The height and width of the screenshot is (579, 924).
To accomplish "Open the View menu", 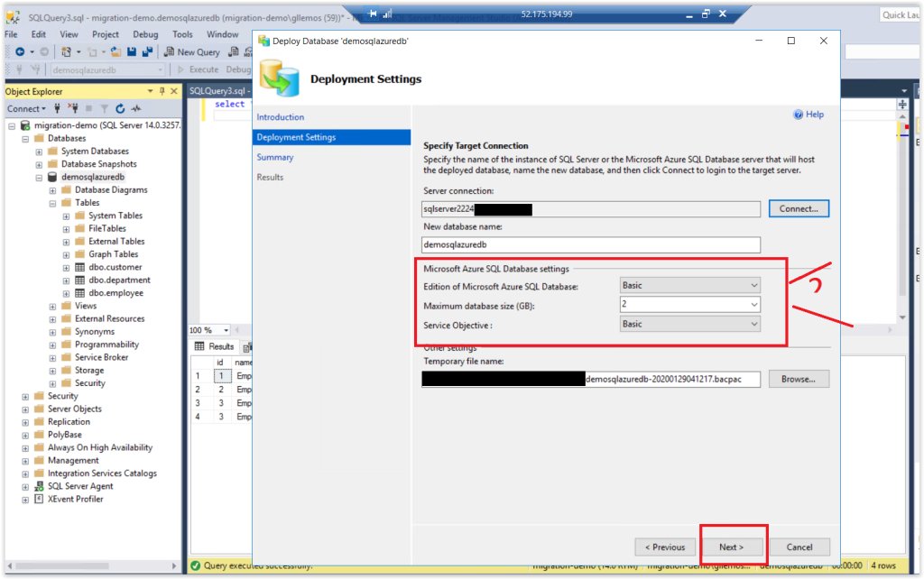I will pyautogui.click(x=69, y=34).
